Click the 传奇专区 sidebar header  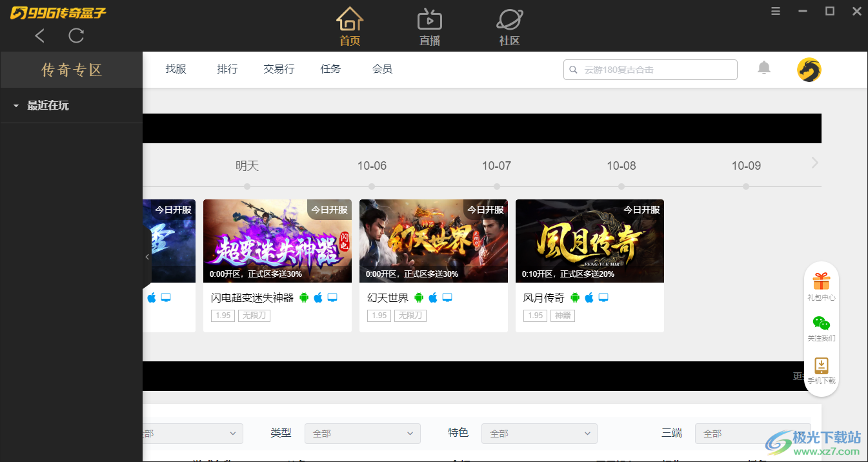72,70
